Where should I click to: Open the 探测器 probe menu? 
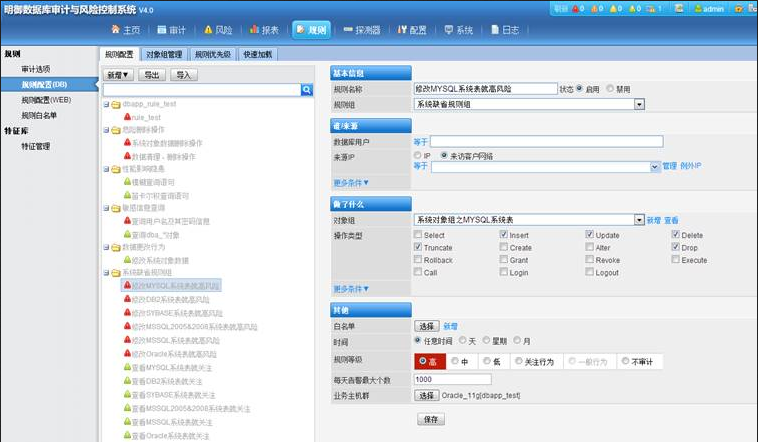362,30
